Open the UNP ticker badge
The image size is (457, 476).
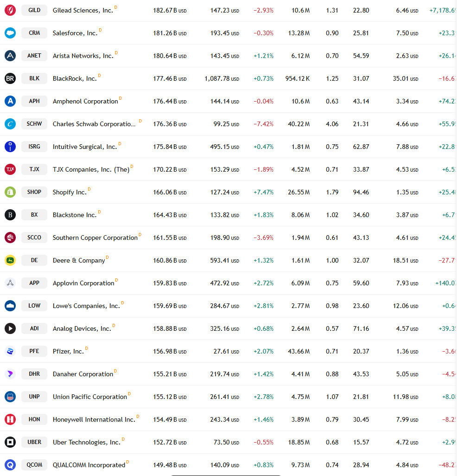click(x=34, y=397)
